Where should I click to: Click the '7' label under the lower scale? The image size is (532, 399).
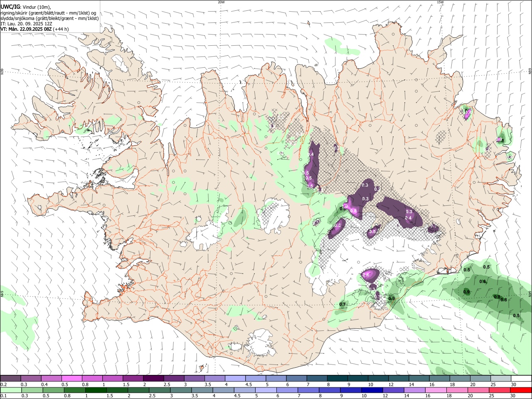(x=299, y=396)
